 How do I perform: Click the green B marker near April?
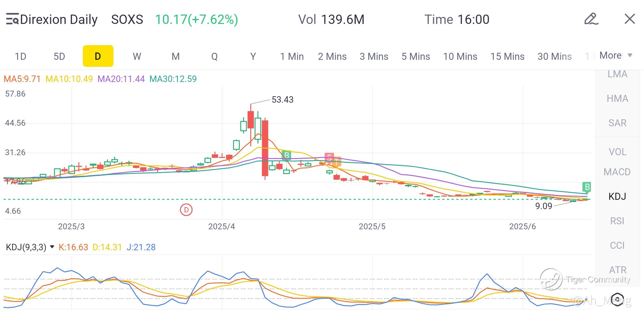[x=286, y=155]
